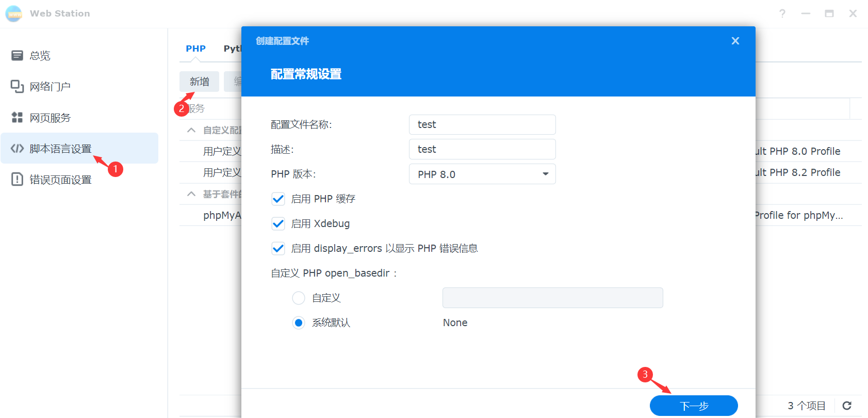Click the custom open_basedir path field
Screen dimensions: 868x418
pos(552,298)
